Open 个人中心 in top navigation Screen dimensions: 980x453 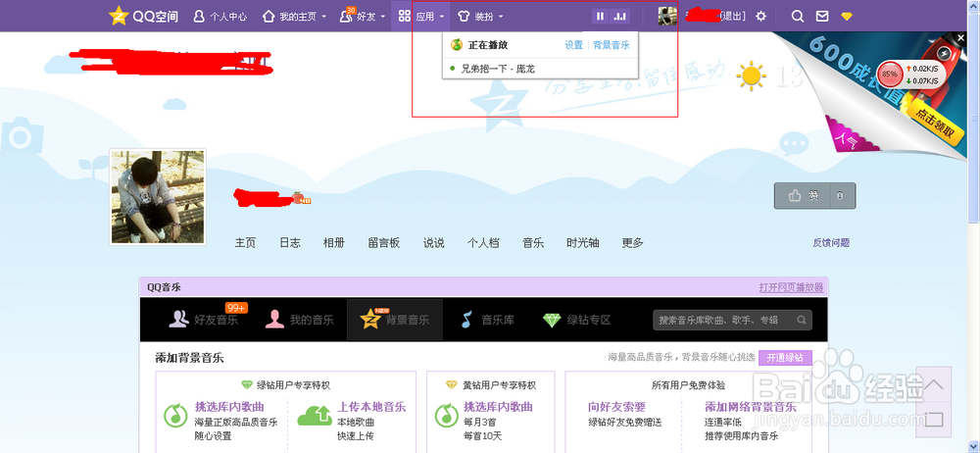click(x=220, y=17)
